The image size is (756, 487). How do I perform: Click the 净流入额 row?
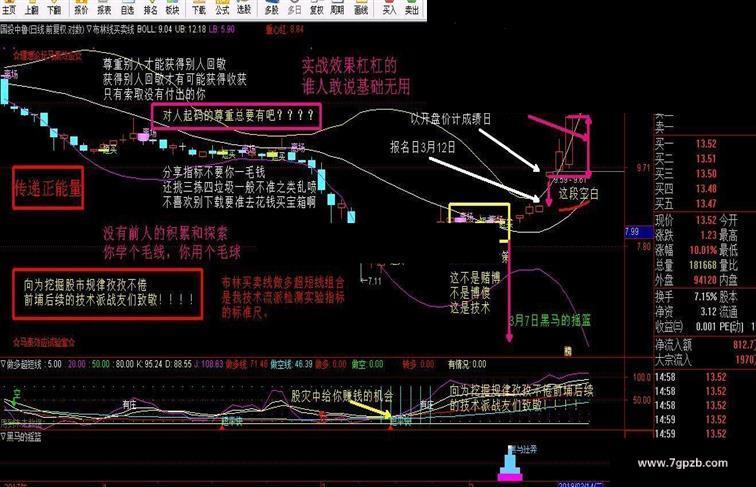point(704,345)
